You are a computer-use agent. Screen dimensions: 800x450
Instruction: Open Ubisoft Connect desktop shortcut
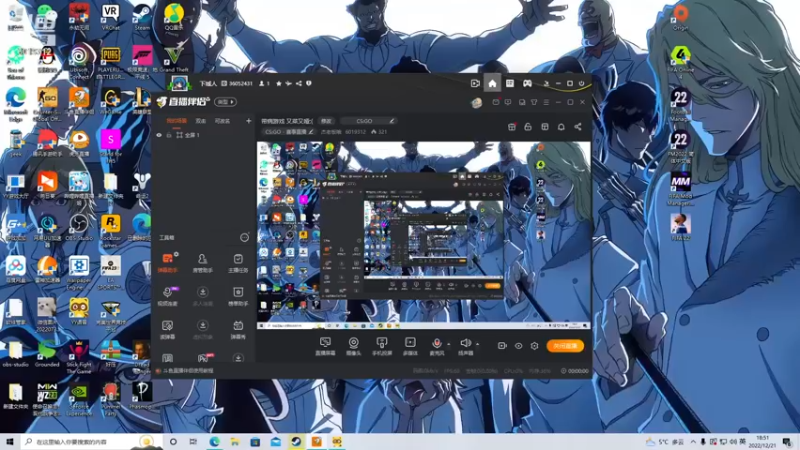79,63
